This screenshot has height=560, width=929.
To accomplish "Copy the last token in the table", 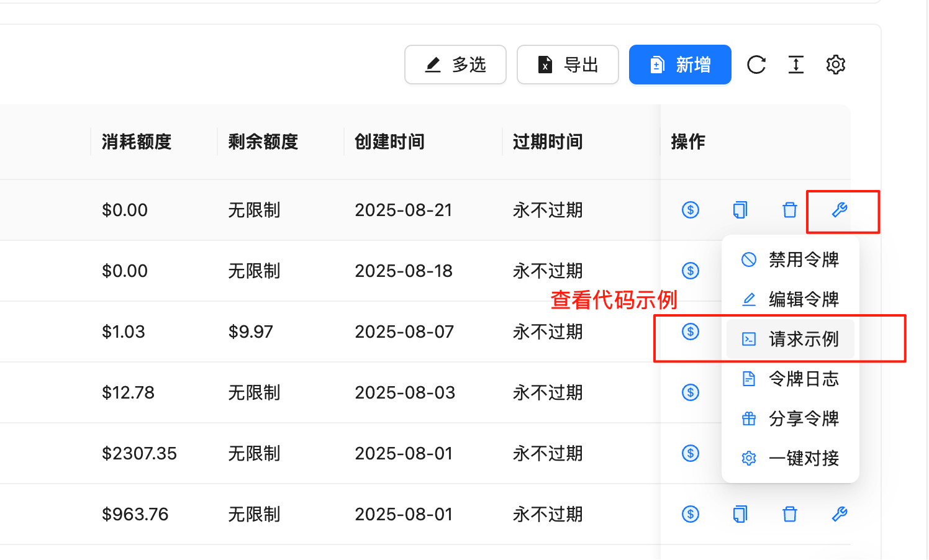I will pyautogui.click(x=739, y=514).
